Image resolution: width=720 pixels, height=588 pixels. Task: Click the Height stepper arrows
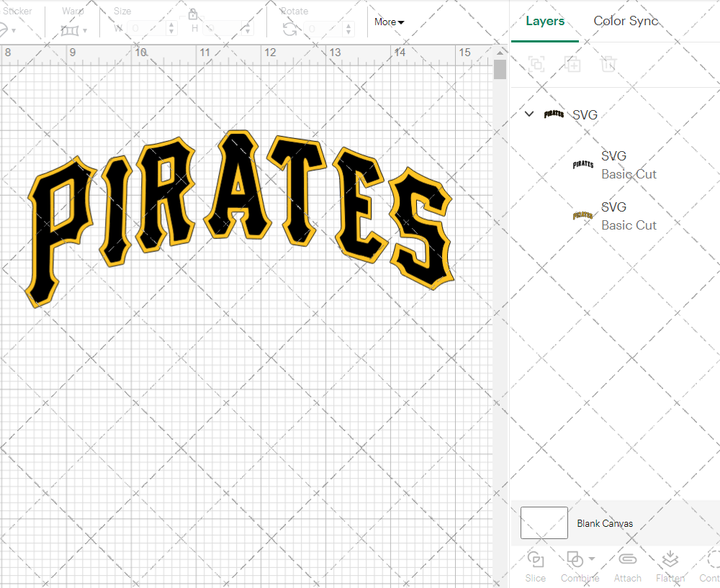pos(248,29)
